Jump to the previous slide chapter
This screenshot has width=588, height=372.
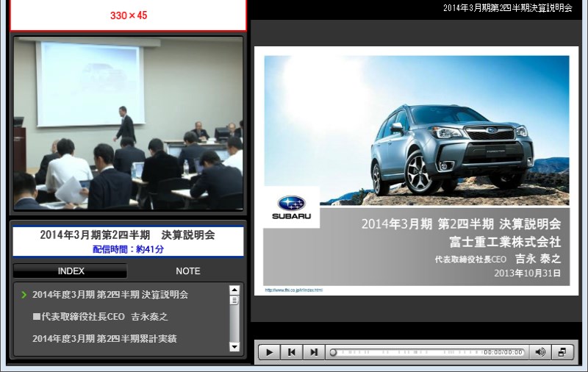(291, 352)
